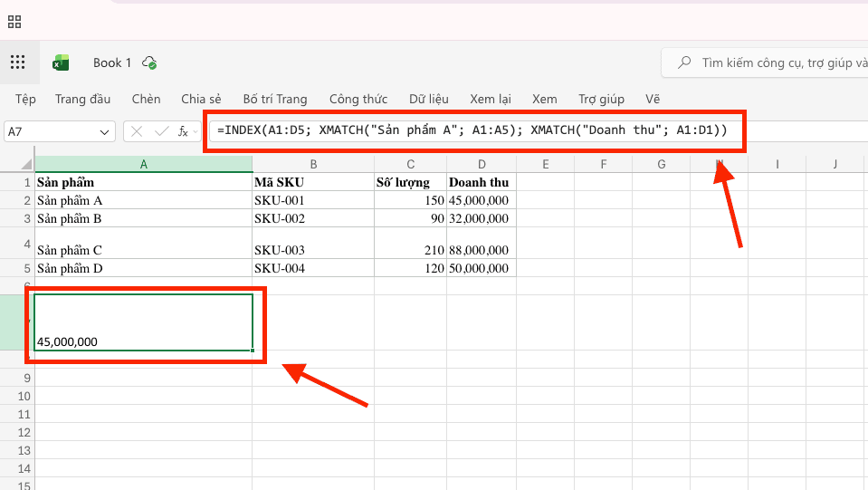This screenshot has height=490, width=868.
Task: Select column C header
Action: (410, 164)
